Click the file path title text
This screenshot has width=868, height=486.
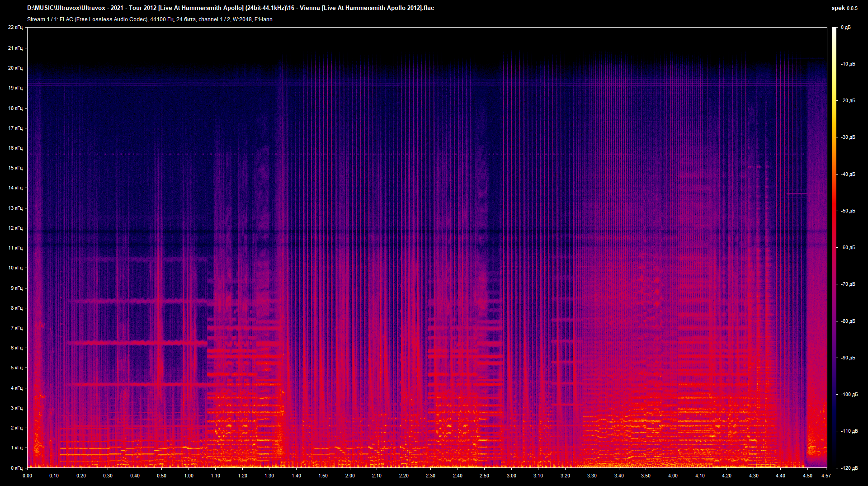pos(230,8)
